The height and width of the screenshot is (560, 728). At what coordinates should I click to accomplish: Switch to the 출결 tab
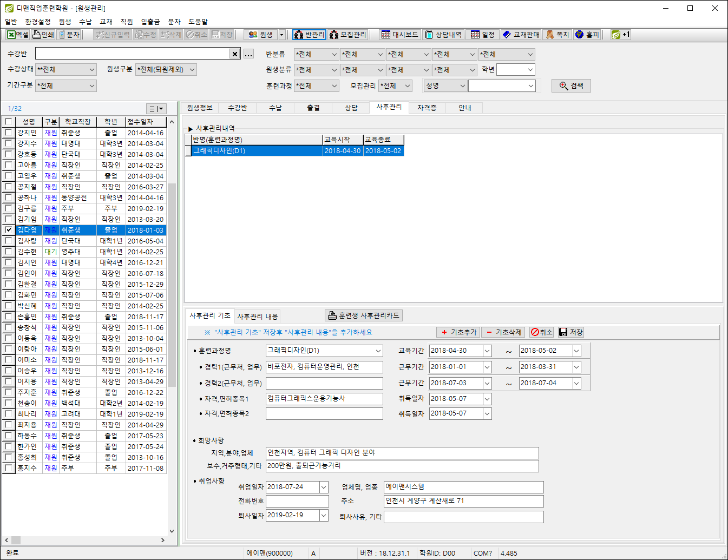(313, 108)
